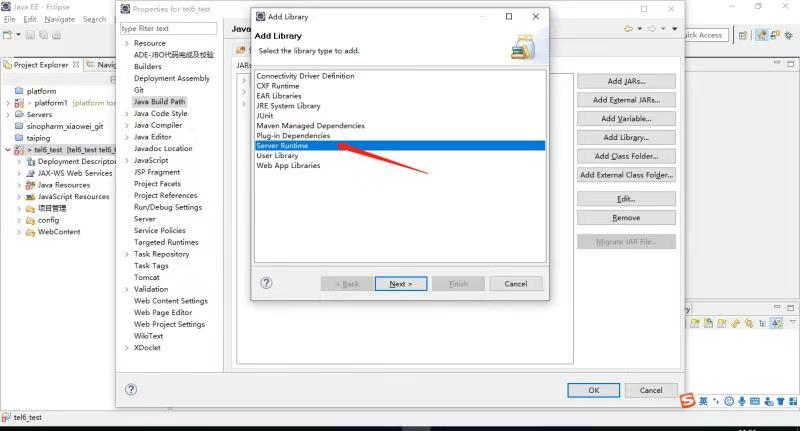Screen dimensions: 800x431
Task: Collapse the tel6_test project node
Action: pos(8,150)
